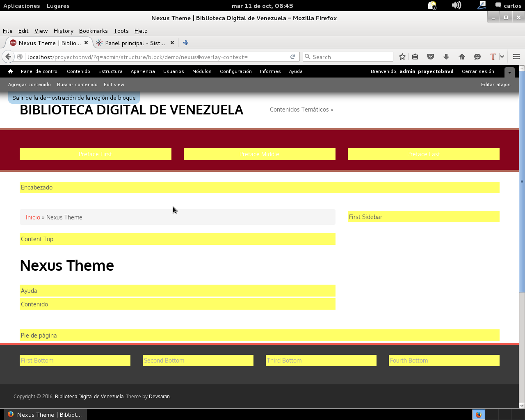Close the Panel principal tab
This screenshot has height=420, width=525.
[172, 43]
